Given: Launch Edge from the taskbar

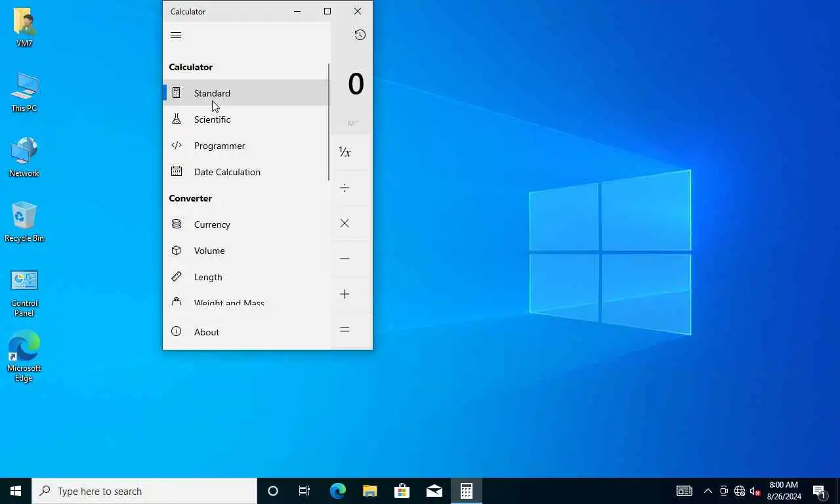Looking at the screenshot, I should pyautogui.click(x=337, y=491).
